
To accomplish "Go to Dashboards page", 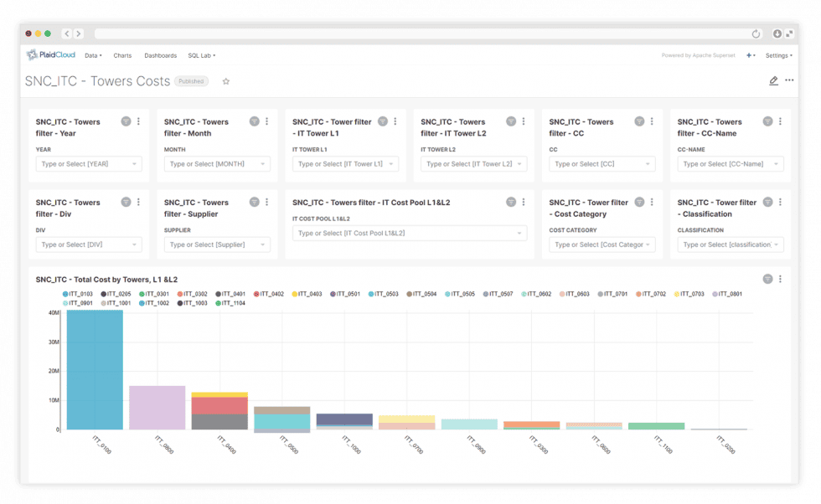I will (160, 55).
